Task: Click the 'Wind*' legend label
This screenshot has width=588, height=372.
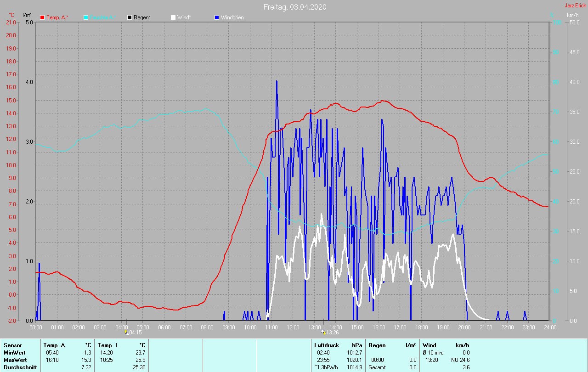Action: 184,17
